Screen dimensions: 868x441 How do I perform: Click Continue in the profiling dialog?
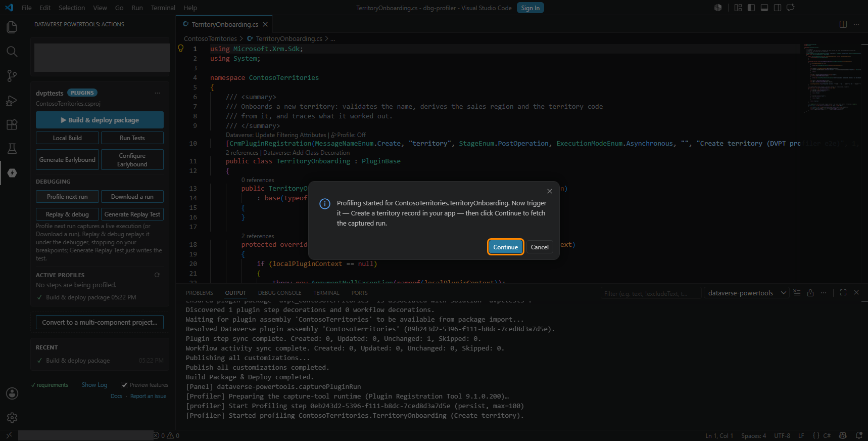pyautogui.click(x=506, y=247)
